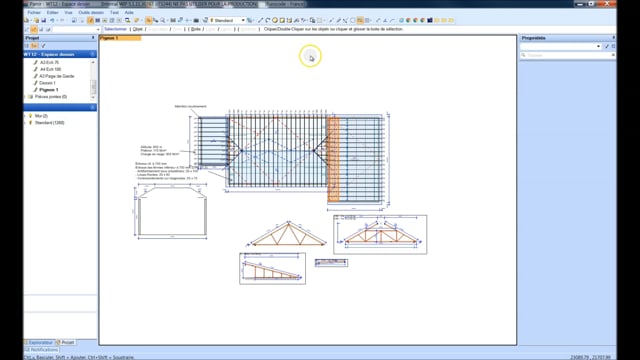Open the Fichier menu
This screenshot has height=360, width=640.
34,13
